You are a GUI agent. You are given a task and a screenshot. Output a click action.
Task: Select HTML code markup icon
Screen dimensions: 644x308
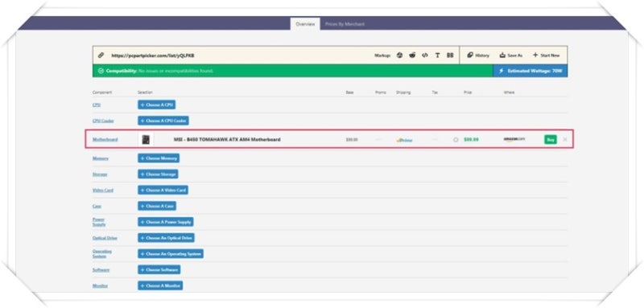click(x=425, y=55)
